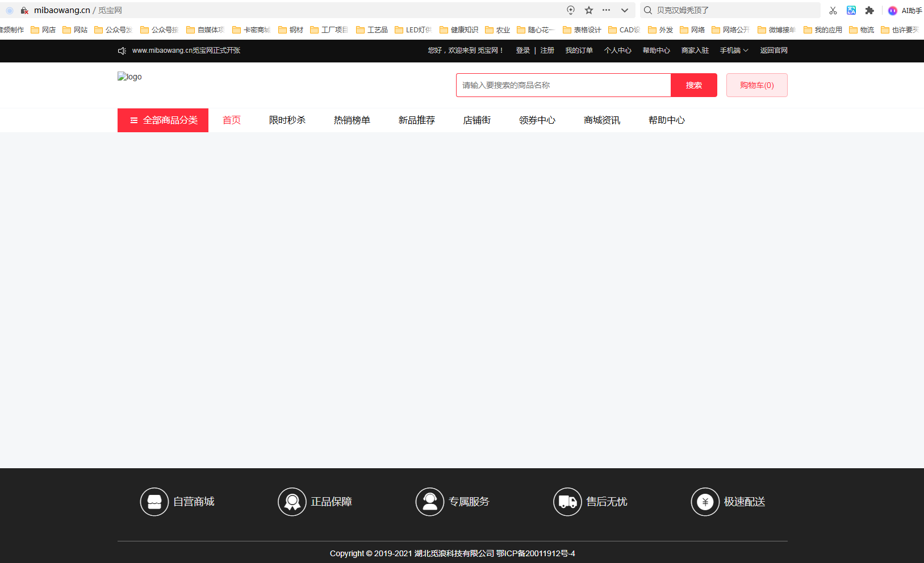Select the 热销榜单 nav tab

point(352,120)
